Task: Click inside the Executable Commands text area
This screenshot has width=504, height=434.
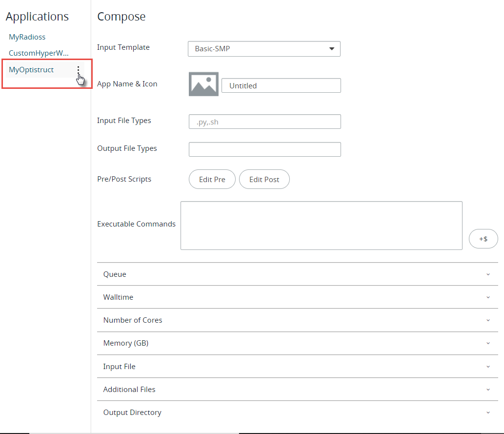Action: click(322, 226)
